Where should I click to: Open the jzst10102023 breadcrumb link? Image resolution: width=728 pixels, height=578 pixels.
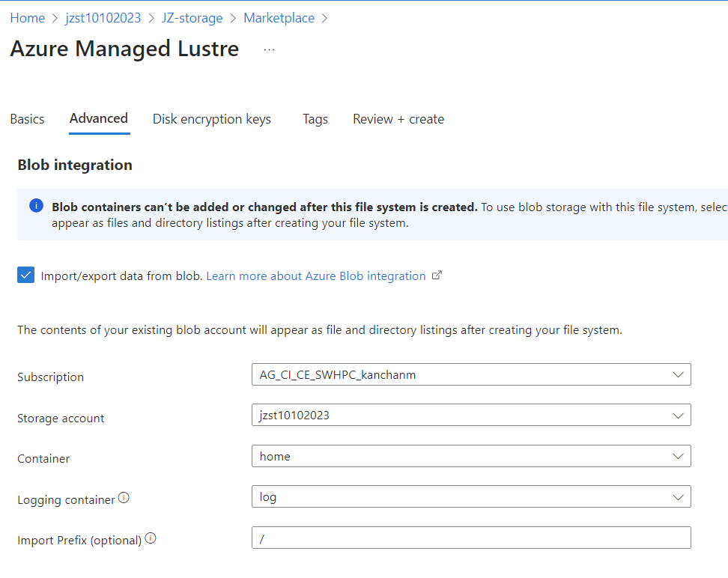click(x=103, y=18)
